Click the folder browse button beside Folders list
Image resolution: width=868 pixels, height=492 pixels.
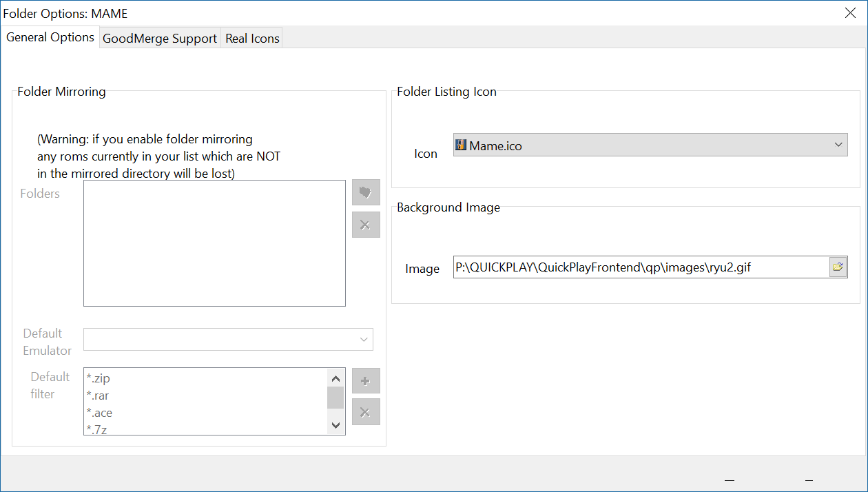coord(366,193)
